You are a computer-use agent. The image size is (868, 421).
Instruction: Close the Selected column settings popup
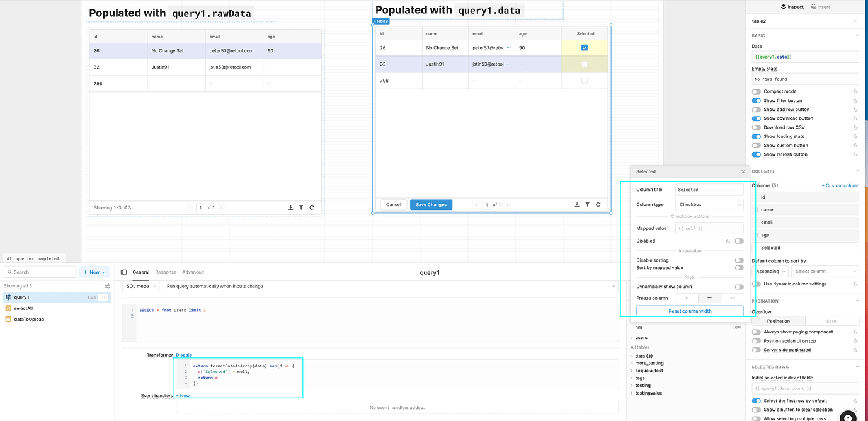743,171
